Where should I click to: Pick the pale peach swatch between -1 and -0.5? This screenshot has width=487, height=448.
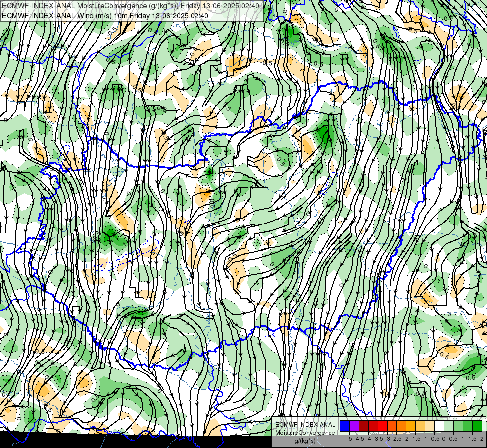[430, 426]
